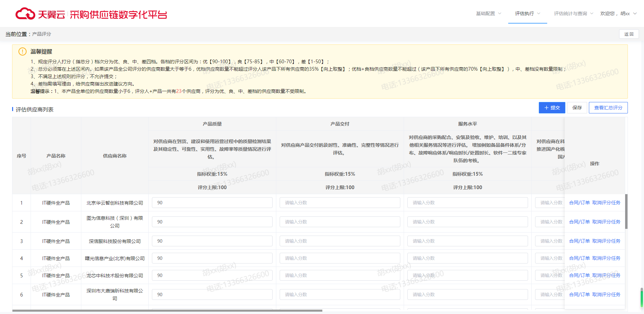Click 产品交付 score field for 龙芯中科技术股份有限公司

coord(340,275)
